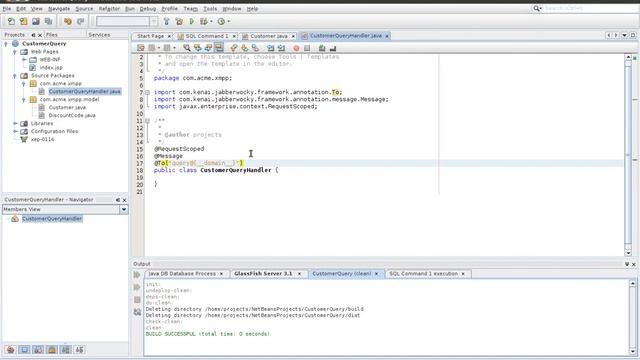Collapse the com.acme.xmpp.model package node
640x360 pixels.
[x=24, y=100]
